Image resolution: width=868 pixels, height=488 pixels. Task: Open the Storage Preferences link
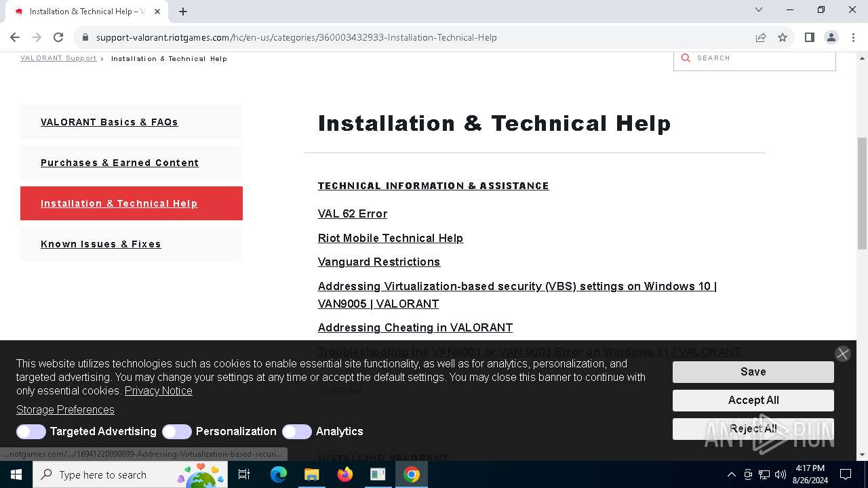coord(65,409)
